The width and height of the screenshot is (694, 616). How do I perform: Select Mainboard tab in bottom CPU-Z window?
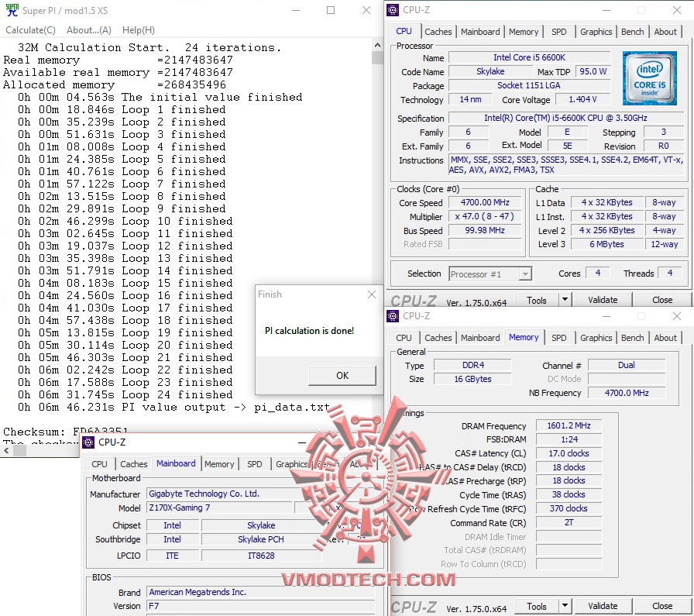[x=176, y=463]
